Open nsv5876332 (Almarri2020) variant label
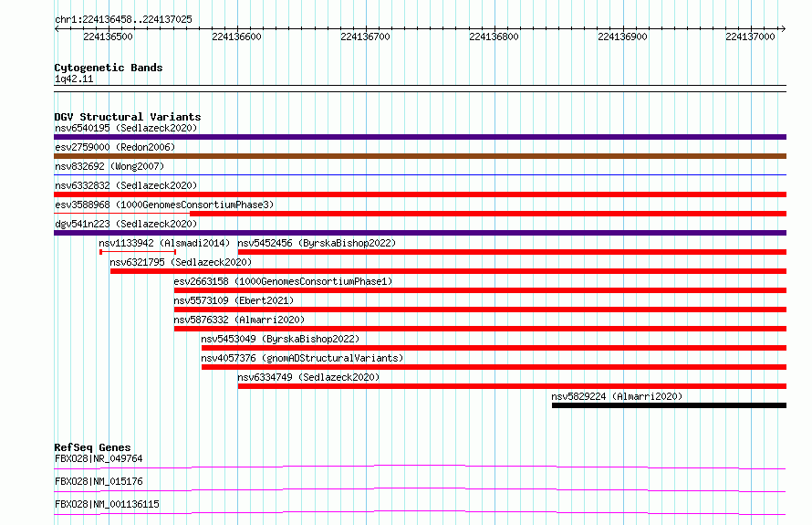Viewport: 812px width, 525px height. 239,320
